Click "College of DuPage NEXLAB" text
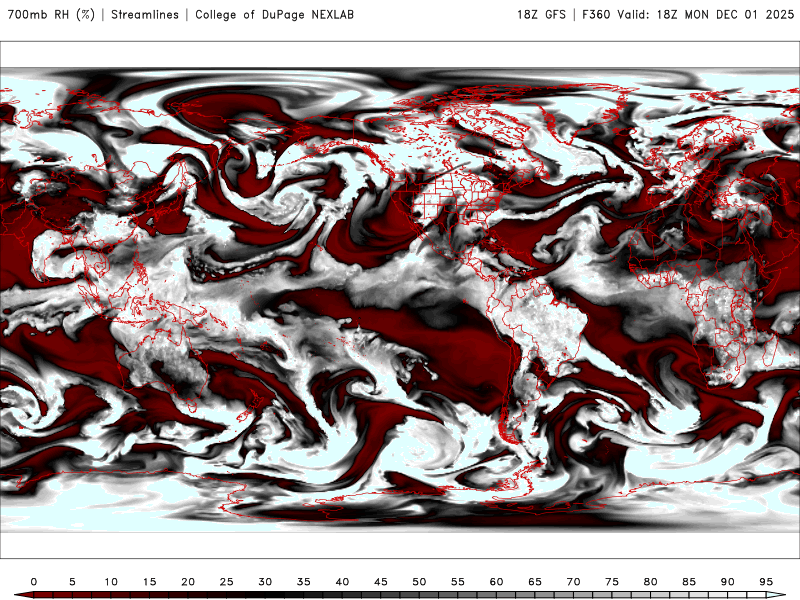 (274, 14)
